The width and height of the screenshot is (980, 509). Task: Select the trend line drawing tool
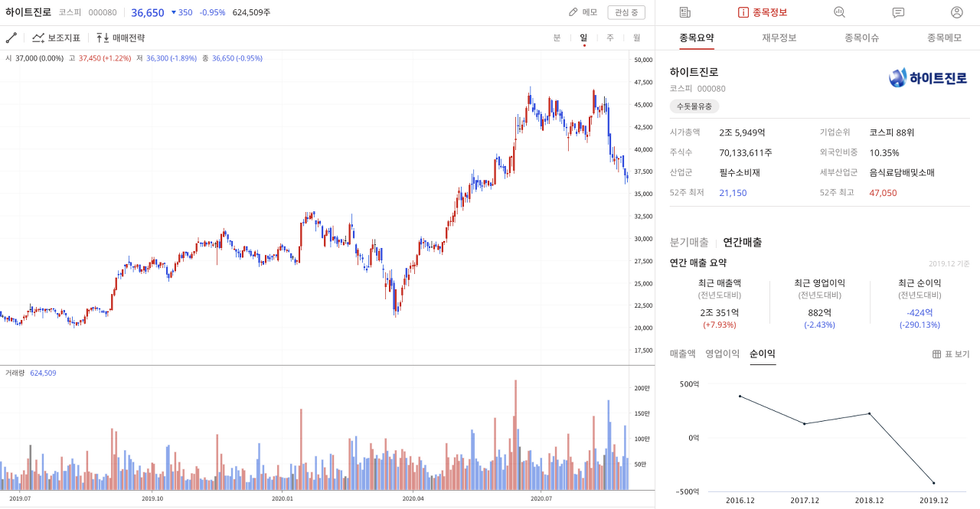click(x=11, y=38)
